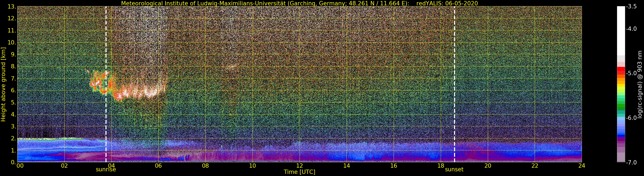Click the time axis tick label '18'
644x176 pixels.
[441, 166]
